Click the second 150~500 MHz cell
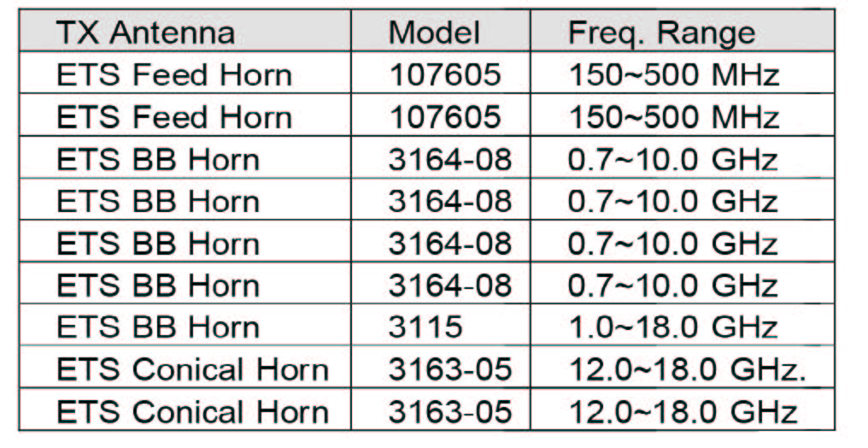This screenshot has height=448, width=868. (674, 116)
